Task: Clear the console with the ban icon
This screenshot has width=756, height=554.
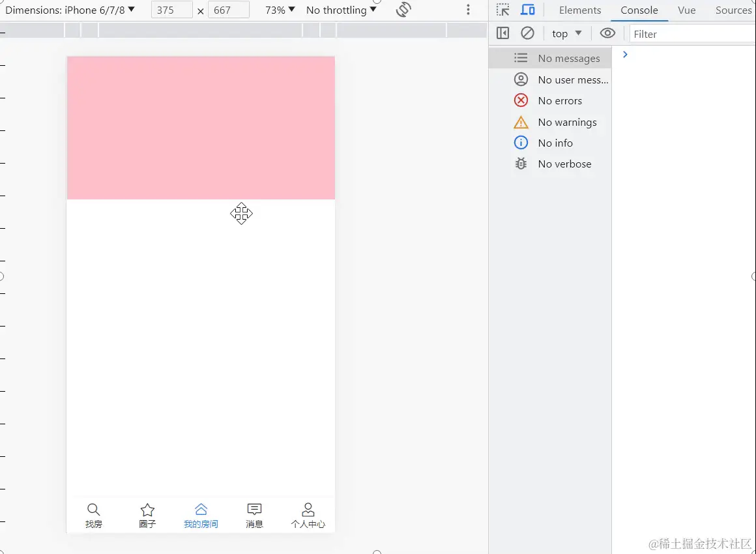Action: pyautogui.click(x=527, y=33)
